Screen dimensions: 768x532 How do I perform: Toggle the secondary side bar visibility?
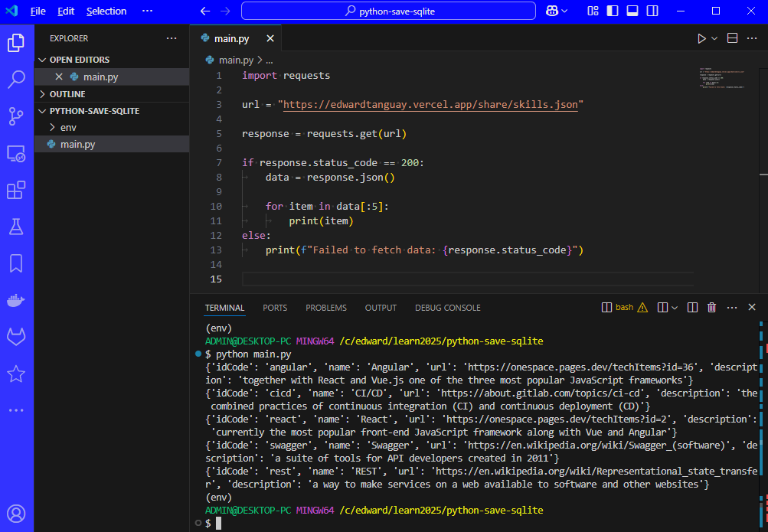pos(651,11)
